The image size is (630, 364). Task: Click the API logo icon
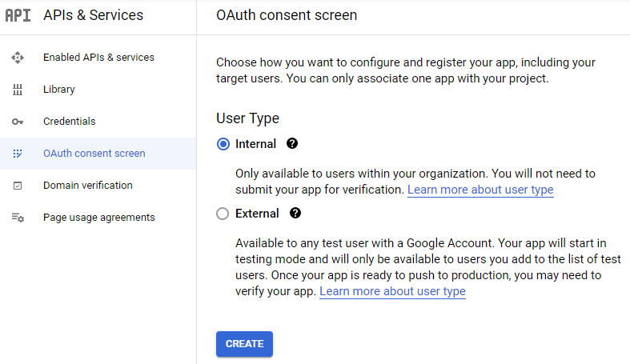(x=18, y=15)
